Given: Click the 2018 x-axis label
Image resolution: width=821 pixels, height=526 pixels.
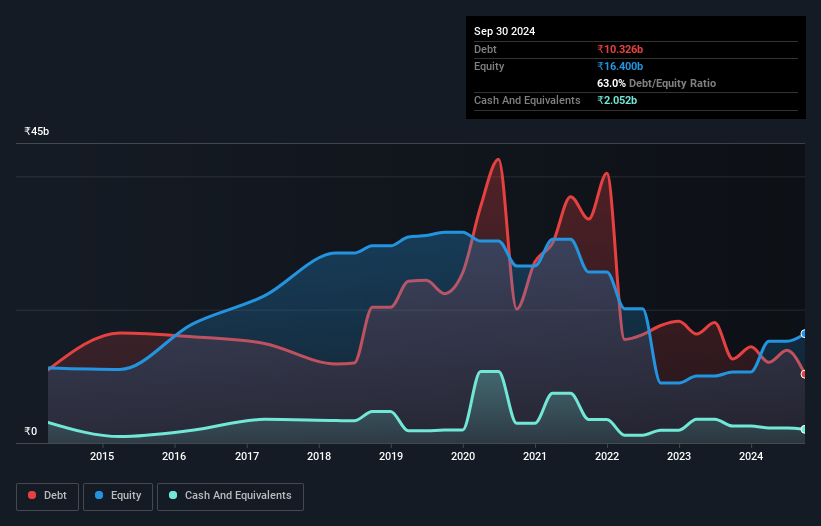Looking at the screenshot, I should 319,456.
